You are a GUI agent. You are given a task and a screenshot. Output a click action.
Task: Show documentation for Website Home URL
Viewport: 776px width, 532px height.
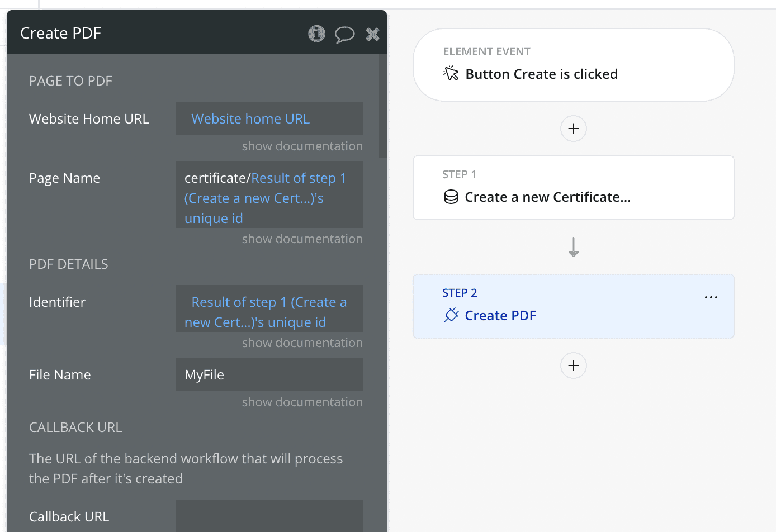[x=302, y=146]
